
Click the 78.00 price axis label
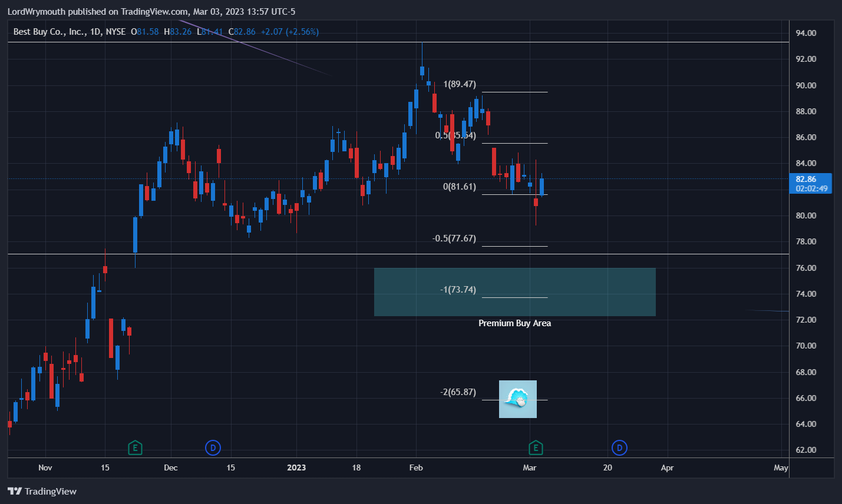coord(805,241)
